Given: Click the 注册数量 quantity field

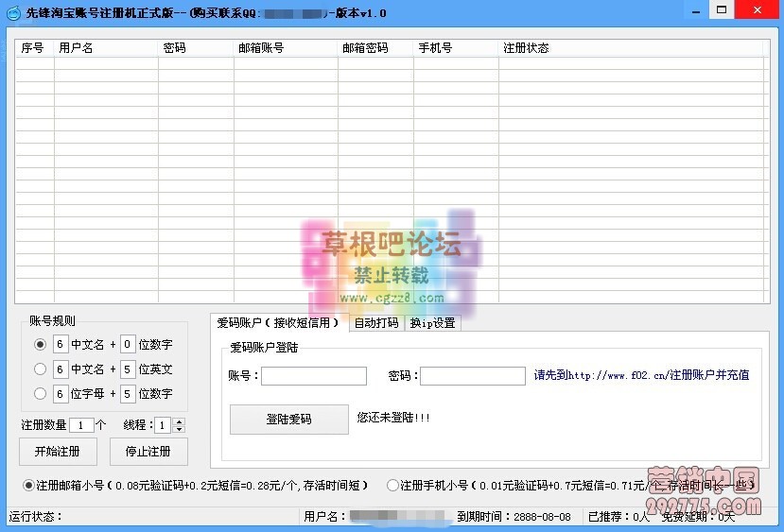Looking at the screenshot, I should point(81,425).
